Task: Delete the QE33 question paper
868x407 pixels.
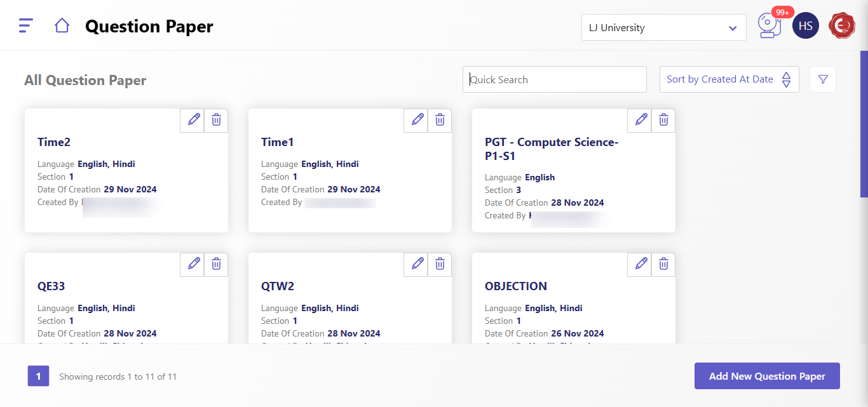Action: tap(216, 264)
